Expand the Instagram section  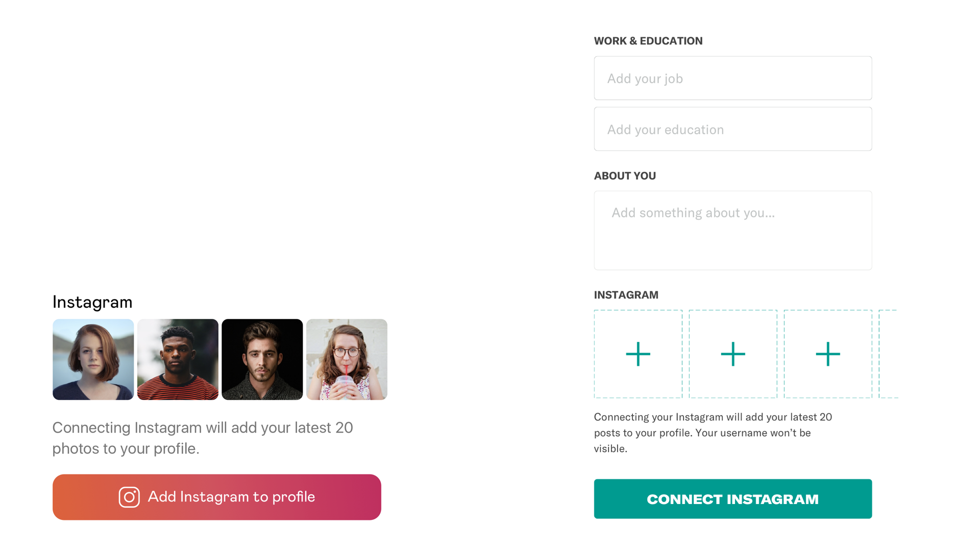click(x=626, y=294)
